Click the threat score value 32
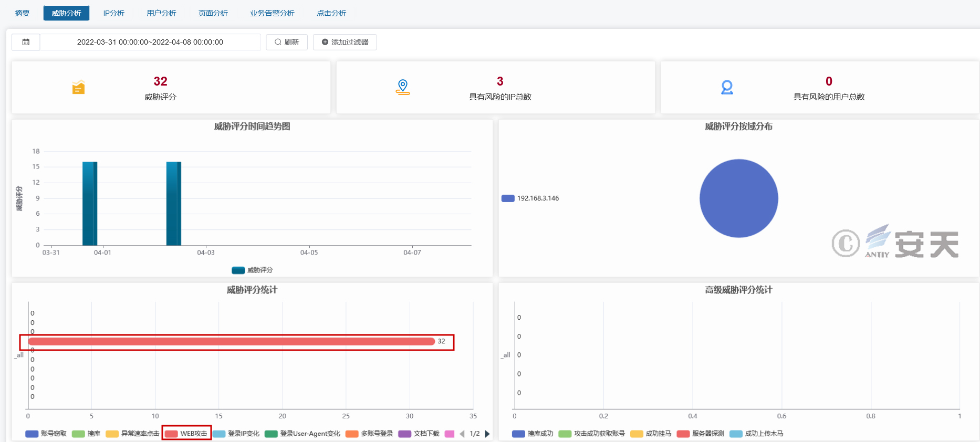Image resolution: width=980 pixels, height=442 pixels. point(160,81)
